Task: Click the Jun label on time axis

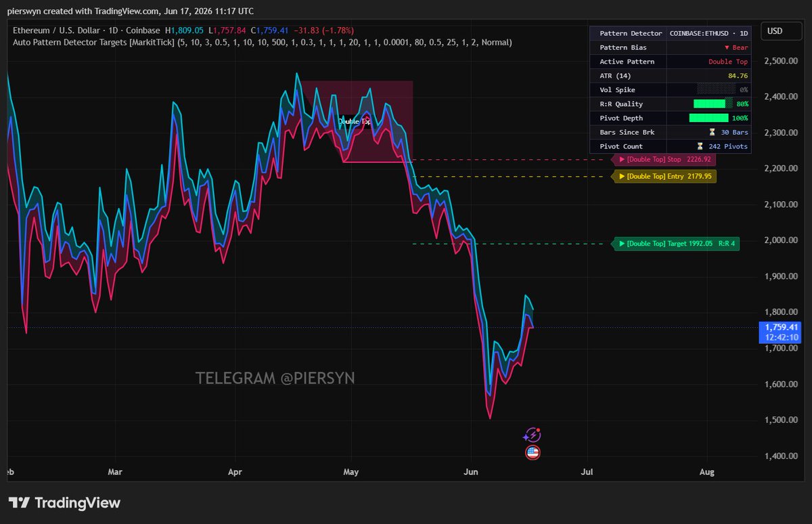Action: (x=471, y=471)
